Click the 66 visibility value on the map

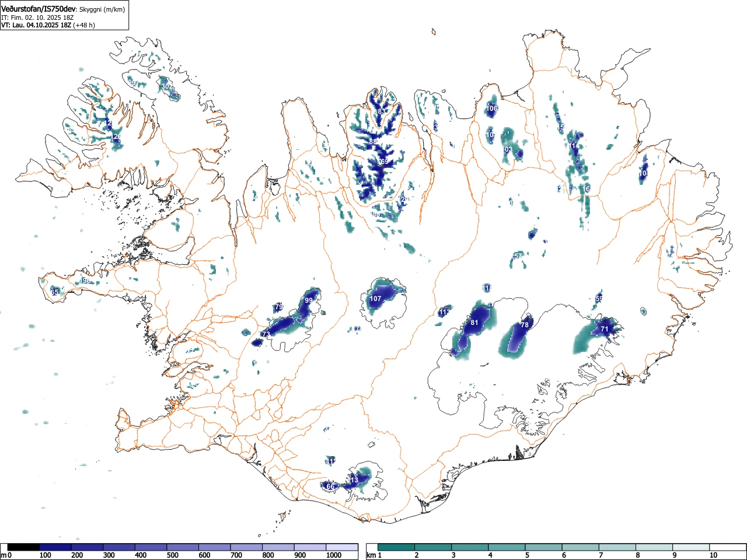pyautogui.click(x=330, y=487)
